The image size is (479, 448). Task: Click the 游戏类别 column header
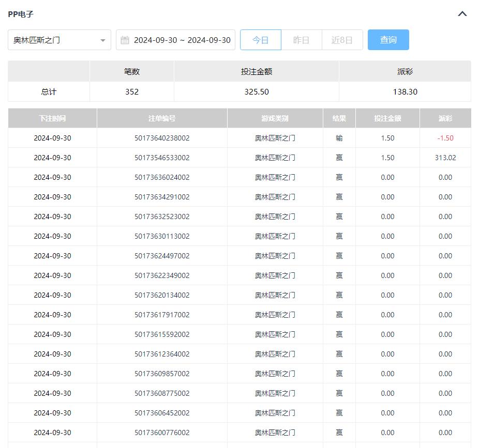point(275,118)
